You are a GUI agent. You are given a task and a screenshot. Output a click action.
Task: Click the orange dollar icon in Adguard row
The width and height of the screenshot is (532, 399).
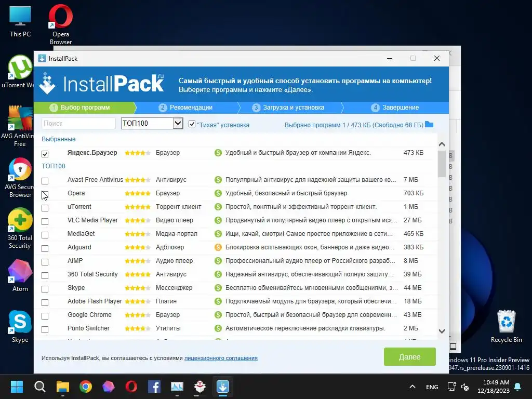pos(218,247)
